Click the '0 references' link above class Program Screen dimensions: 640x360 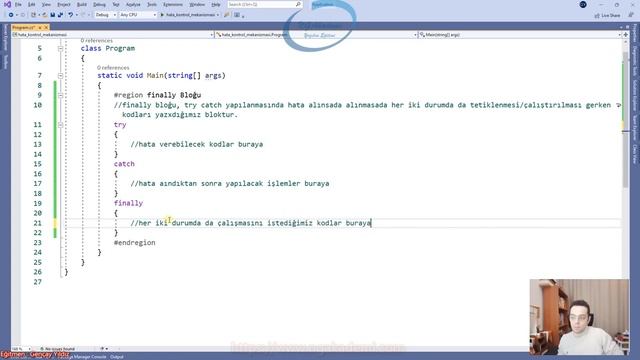coord(96,41)
